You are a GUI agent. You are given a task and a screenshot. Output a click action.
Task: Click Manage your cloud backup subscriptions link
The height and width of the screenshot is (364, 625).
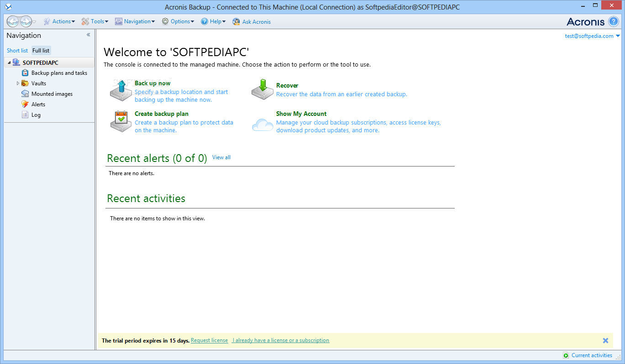(358, 126)
